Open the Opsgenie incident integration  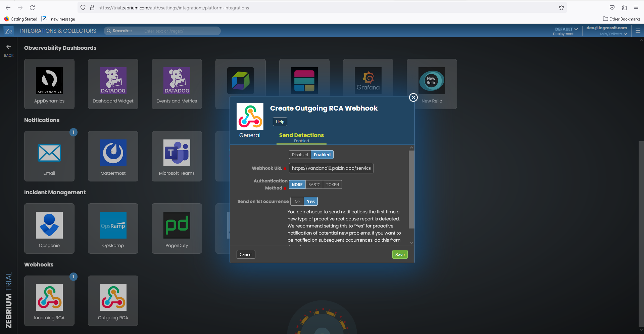point(49,228)
